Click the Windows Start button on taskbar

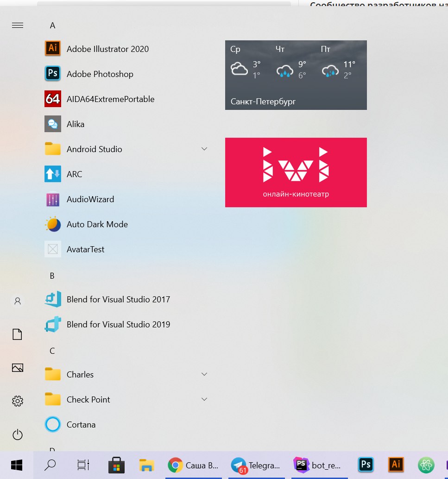coord(17,465)
